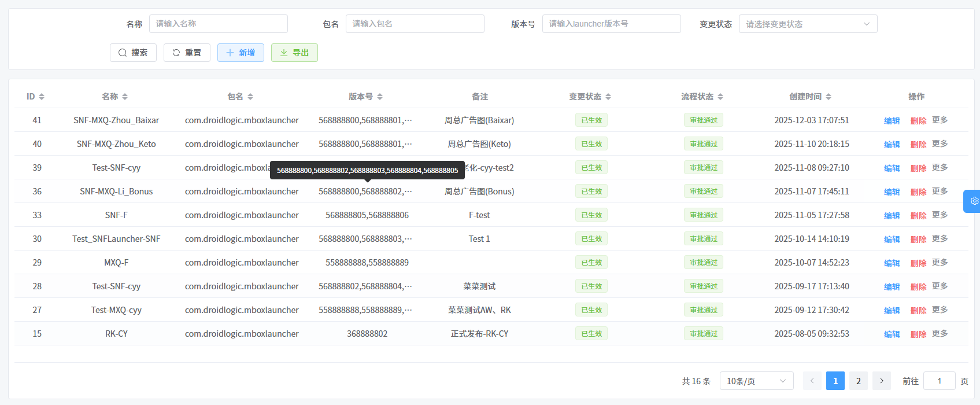Open 更多 for SNF-MQX-Li_Bonus

[940, 191]
